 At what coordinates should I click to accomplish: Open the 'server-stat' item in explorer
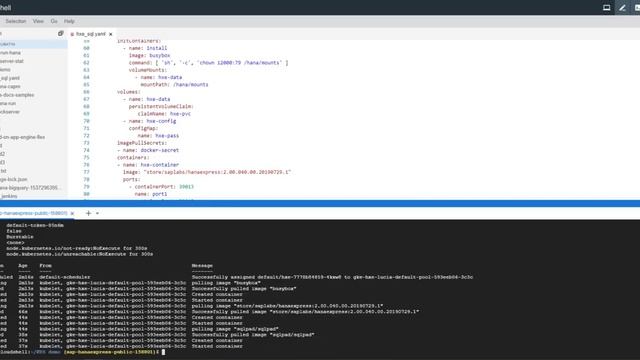(12, 61)
